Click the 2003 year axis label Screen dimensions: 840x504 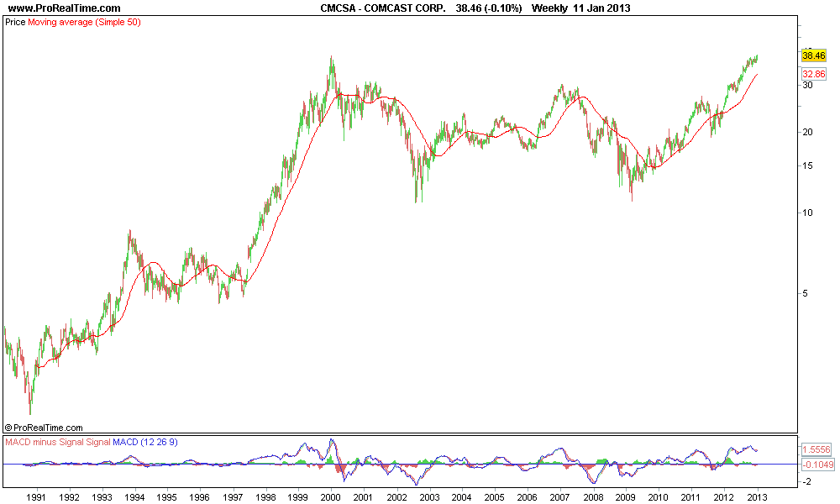click(x=429, y=497)
